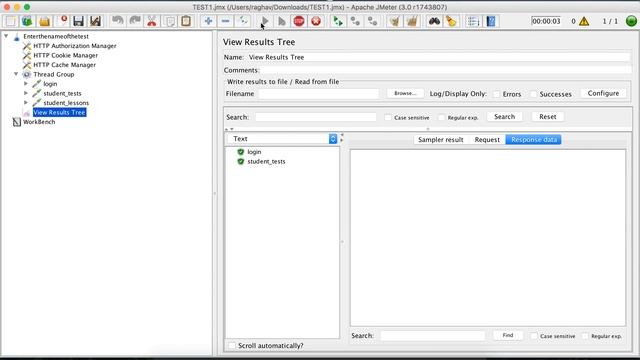Cut the selected element with scissors icon

[151, 21]
